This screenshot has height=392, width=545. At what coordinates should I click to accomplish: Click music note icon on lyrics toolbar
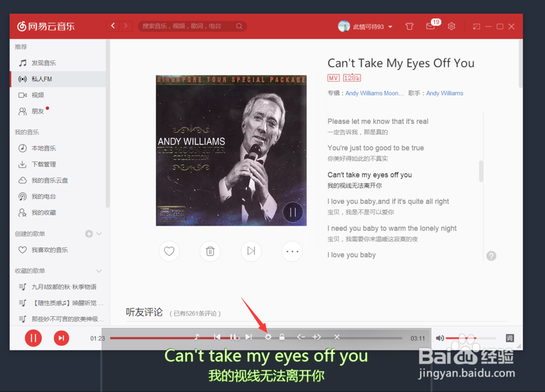(x=197, y=337)
